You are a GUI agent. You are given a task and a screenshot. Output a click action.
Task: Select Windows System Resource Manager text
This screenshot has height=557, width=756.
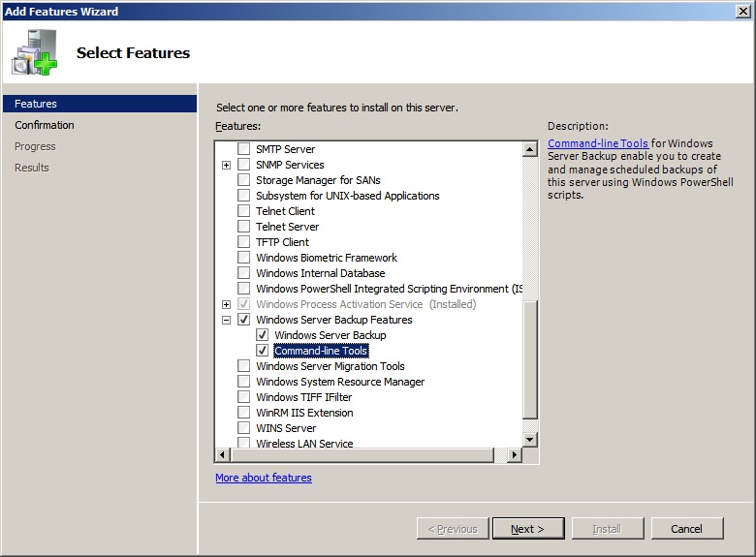pos(340,381)
